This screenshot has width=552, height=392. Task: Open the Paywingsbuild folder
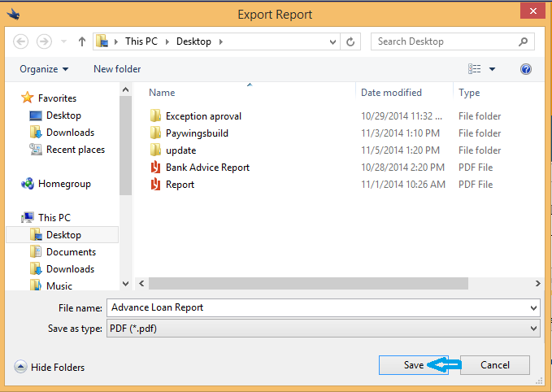tap(197, 133)
